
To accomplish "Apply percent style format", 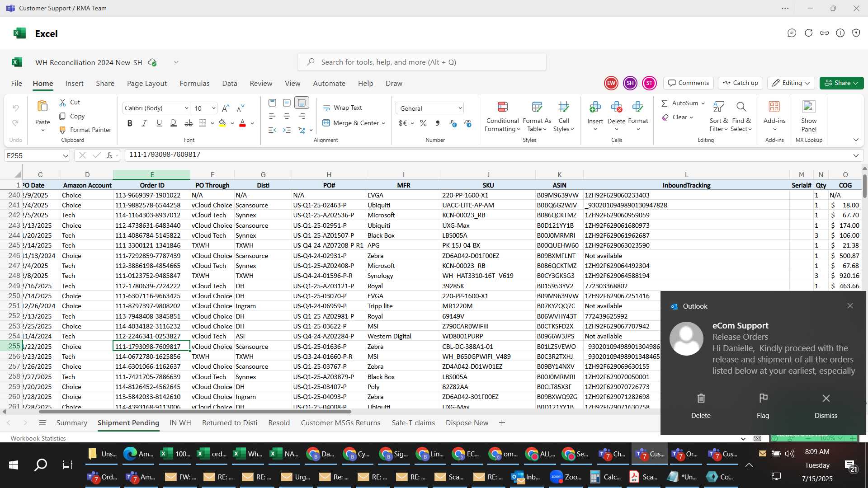I will click(x=423, y=123).
